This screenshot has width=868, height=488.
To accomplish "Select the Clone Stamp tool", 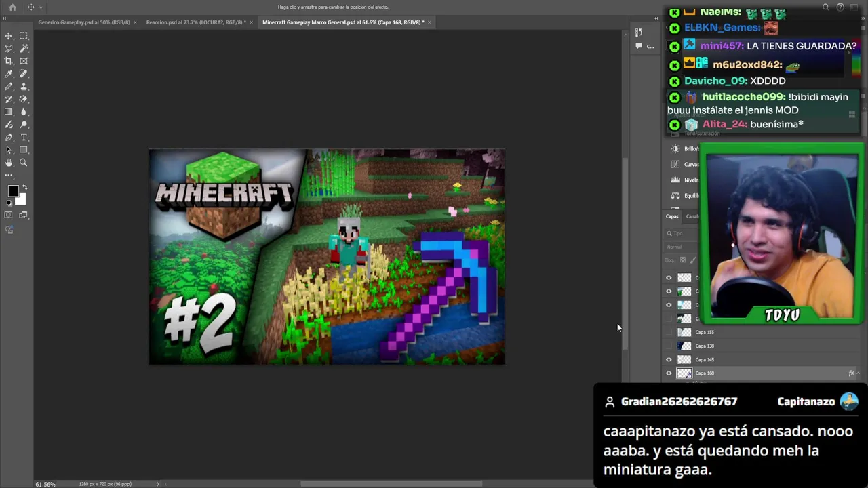I will pos(24,87).
